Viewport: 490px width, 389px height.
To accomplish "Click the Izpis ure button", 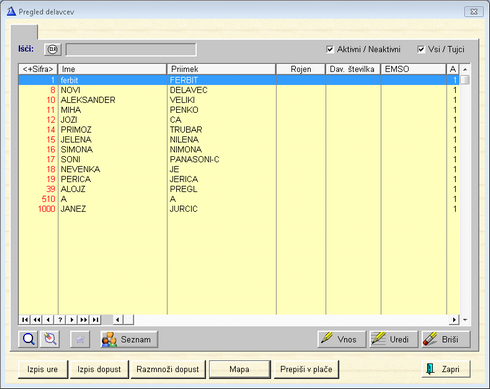I will (43, 369).
